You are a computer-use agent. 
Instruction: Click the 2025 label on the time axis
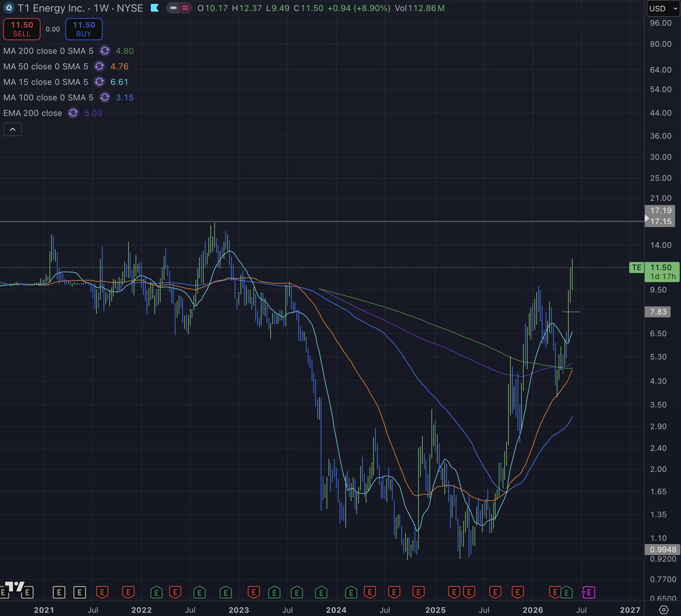(435, 609)
